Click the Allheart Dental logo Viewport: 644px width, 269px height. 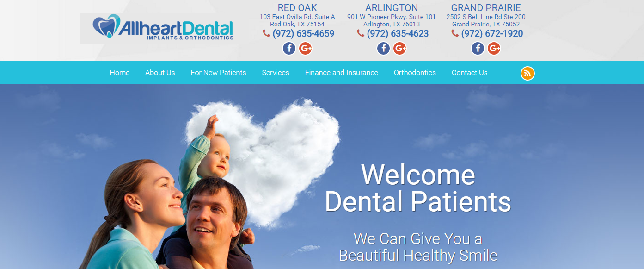(157, 28)
